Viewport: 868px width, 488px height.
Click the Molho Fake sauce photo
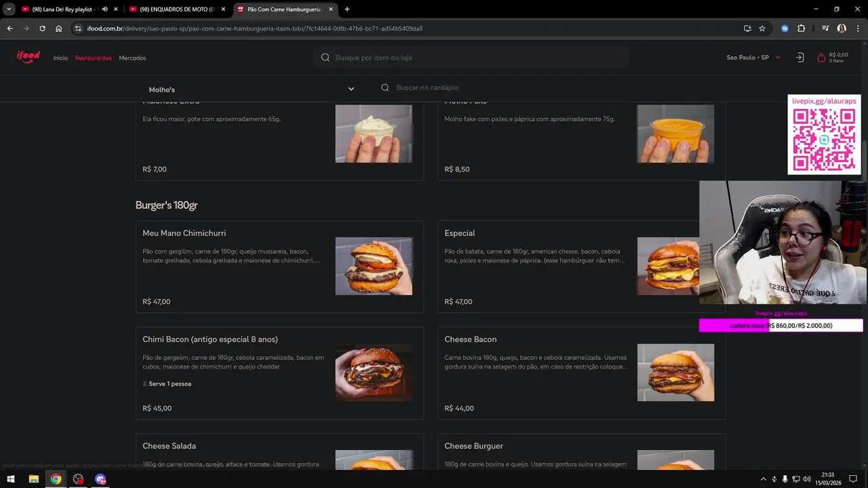pos(675,134)
